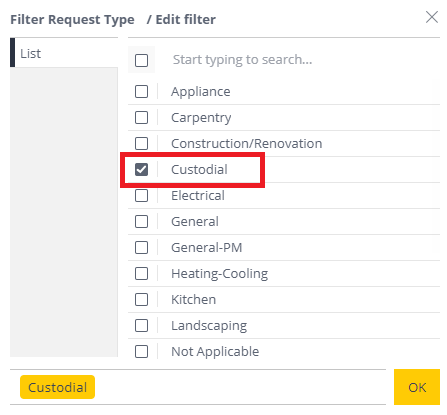The width and height of the screenshot is (447, 415).
Task: Check the Heating-Cooling checkbox
Action: pos(141,273)
